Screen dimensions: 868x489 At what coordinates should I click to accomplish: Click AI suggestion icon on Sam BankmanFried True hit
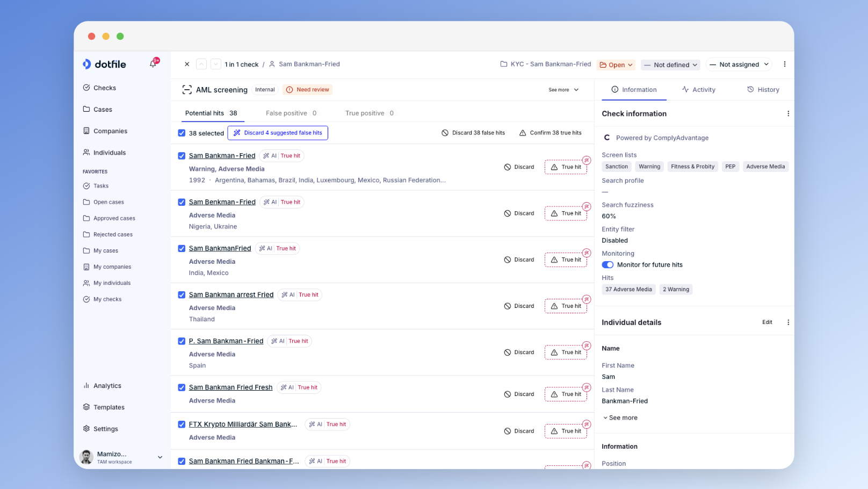point(587,253)
